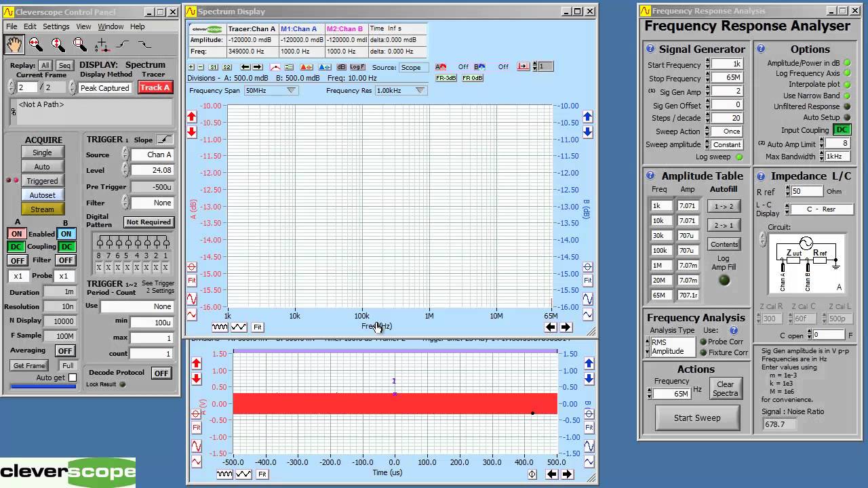Viewport: 868px width, 488px height.
Task: Click the R ref ohm input field
Action: point(806,191)
